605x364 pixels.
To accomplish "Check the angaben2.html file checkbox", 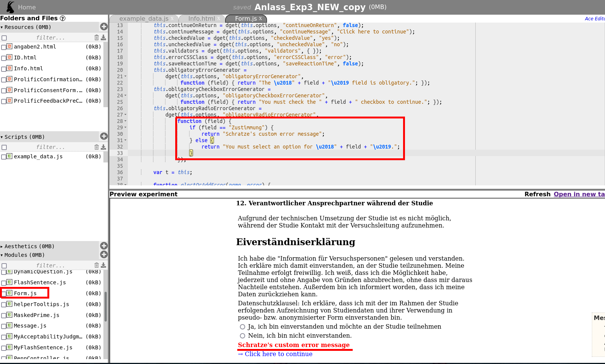I will [4, 47].
